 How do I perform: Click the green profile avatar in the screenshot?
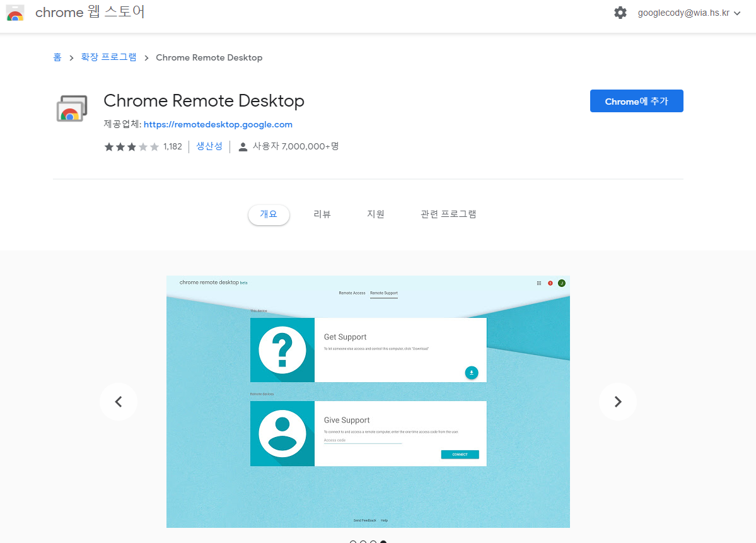(562, 283)
